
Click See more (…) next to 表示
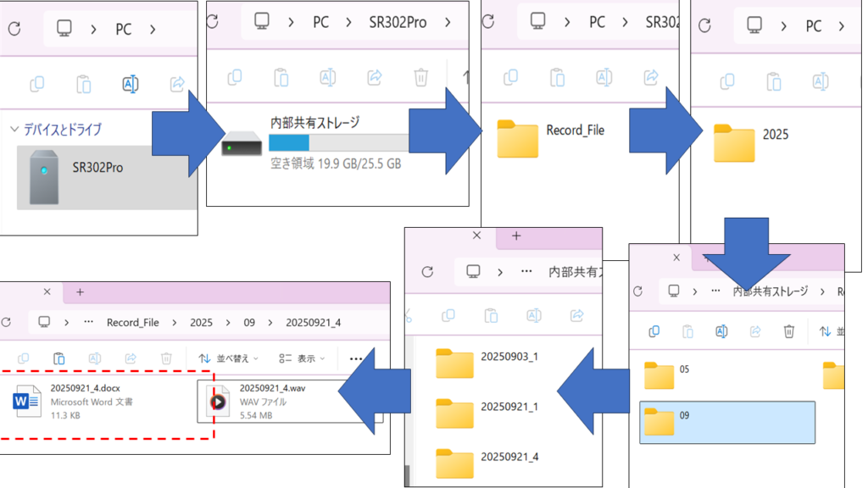point(356,359)
